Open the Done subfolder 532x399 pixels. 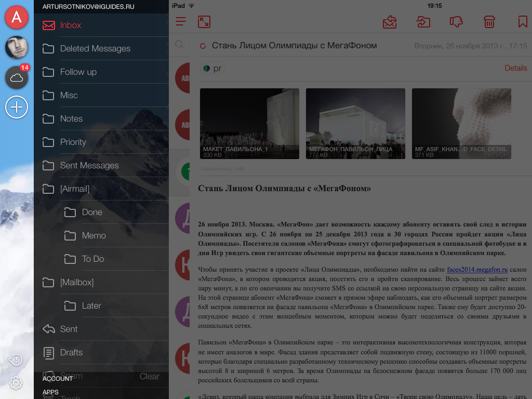coord(101,212)
